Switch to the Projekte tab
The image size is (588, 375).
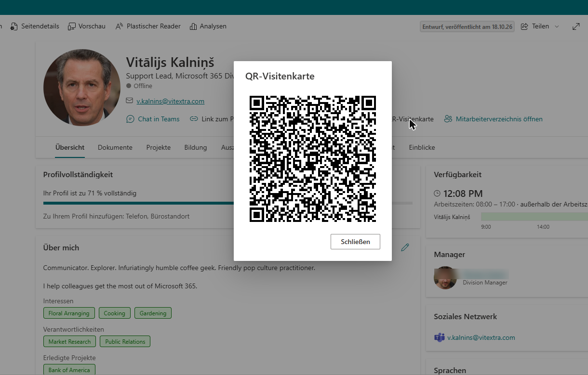159,148
